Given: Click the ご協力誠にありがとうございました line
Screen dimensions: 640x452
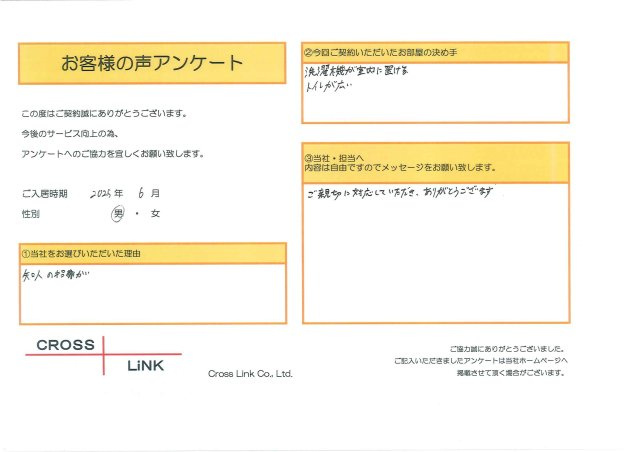Looking at the screenshot, I should [507, 349].
